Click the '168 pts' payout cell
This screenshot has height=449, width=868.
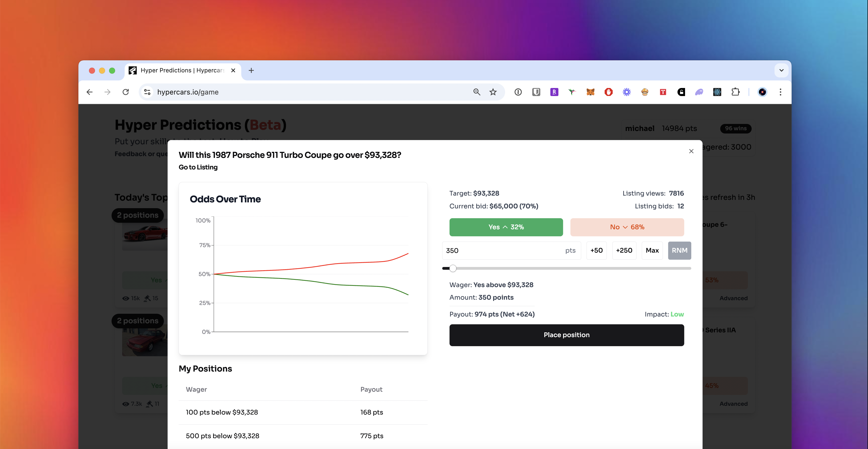click(x=372, y=412)
